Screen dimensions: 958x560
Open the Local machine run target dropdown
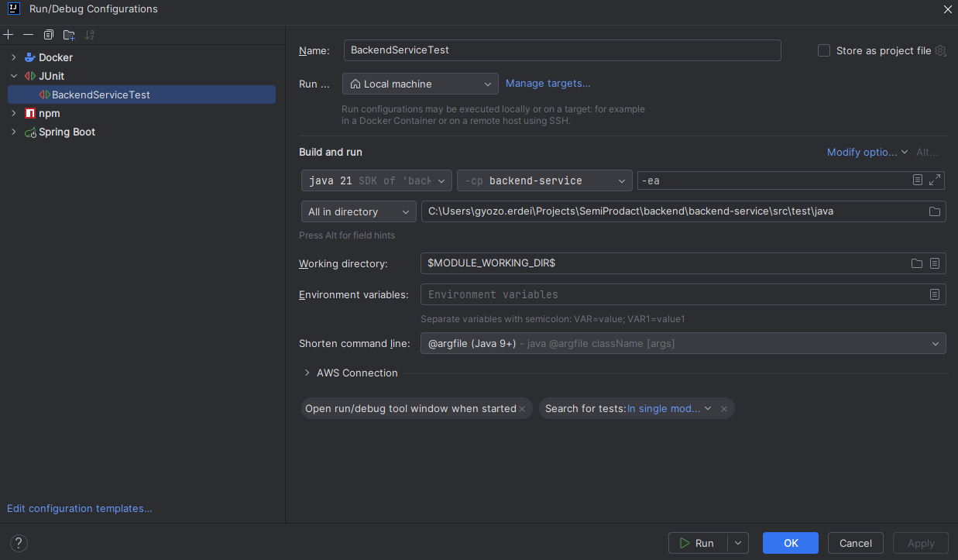pos(486,84)
